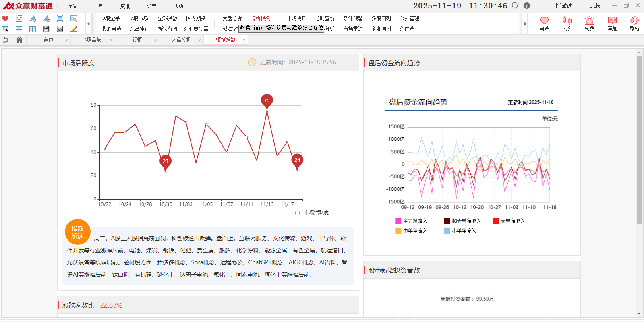Click the decrease font size icon
644x322 pixels.
point(46,19)
